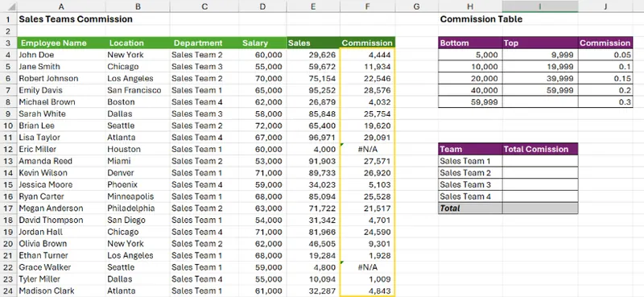644x297 pixels.
Task: Click the empty Top cell in the 0.3 row
Action: (540, 102)
